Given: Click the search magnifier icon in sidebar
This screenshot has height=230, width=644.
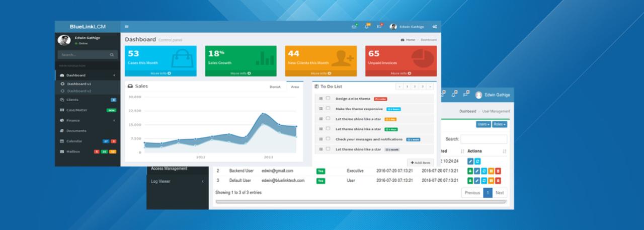Looking at the screenshot, I should (x=112, y=54).
